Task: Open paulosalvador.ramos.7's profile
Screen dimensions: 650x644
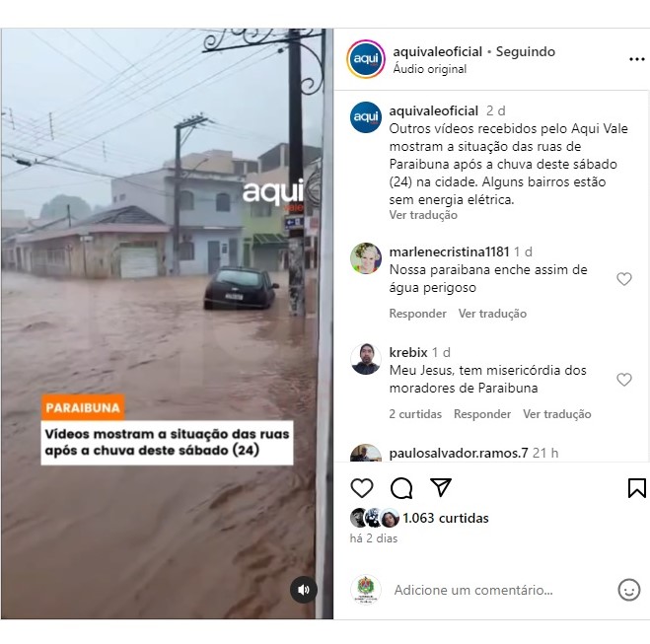Action: pyautogui.click(x=459, y=453)
